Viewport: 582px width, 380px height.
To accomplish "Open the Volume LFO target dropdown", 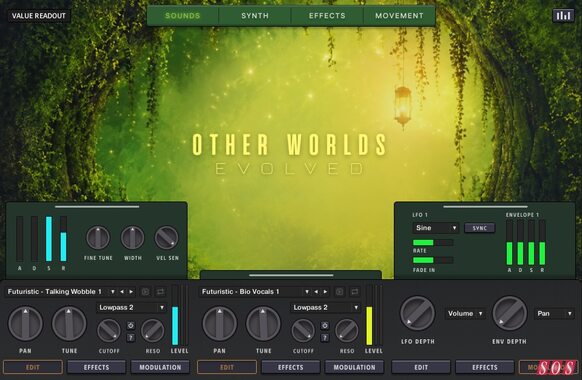I will pos(465,314).
